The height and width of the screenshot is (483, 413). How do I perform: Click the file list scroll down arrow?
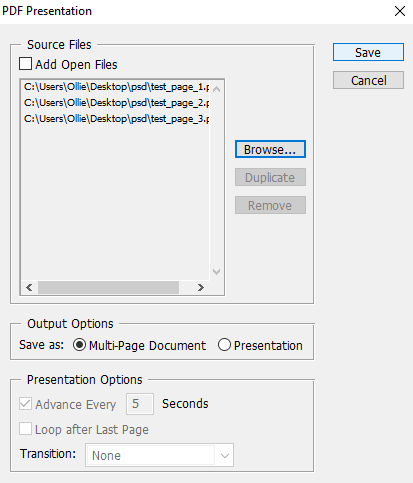point(217,272)
